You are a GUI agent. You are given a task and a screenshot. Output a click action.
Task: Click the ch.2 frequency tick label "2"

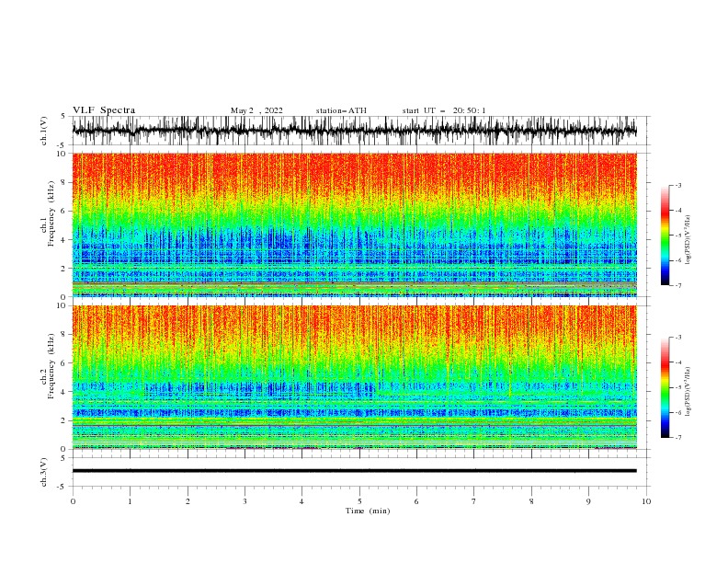point(64,420)
